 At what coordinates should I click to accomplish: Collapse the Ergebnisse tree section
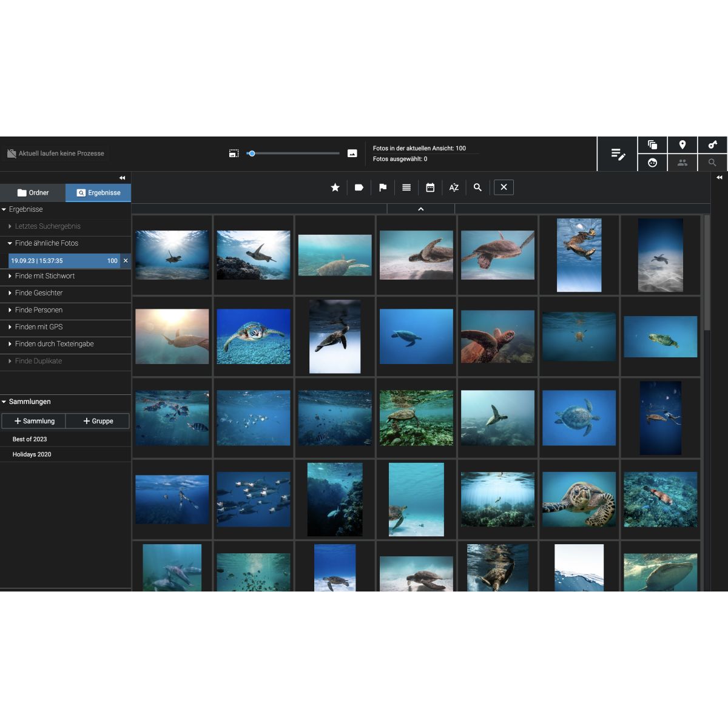click(4, 209)
